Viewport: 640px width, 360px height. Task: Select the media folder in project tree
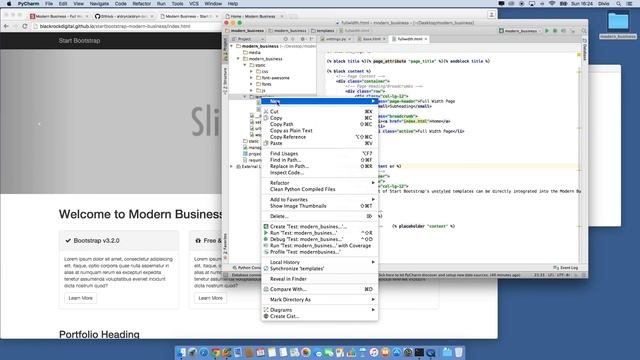(254, 52)
